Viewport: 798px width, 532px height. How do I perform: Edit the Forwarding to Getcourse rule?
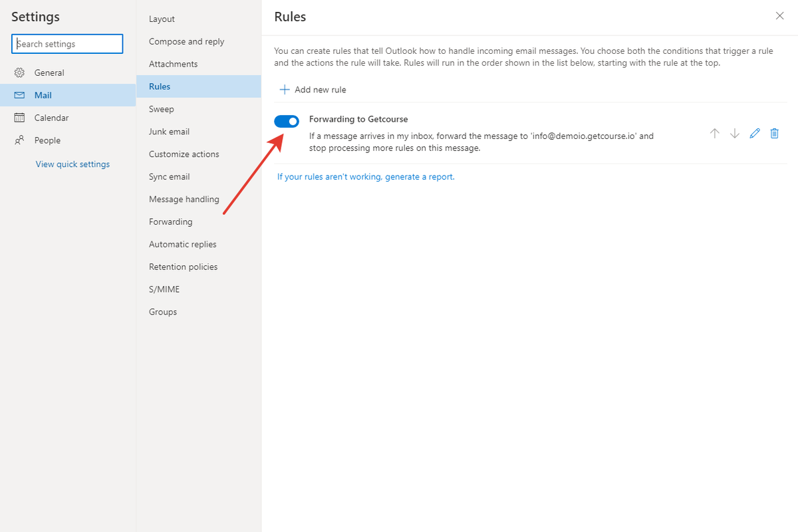coord(754,134)
